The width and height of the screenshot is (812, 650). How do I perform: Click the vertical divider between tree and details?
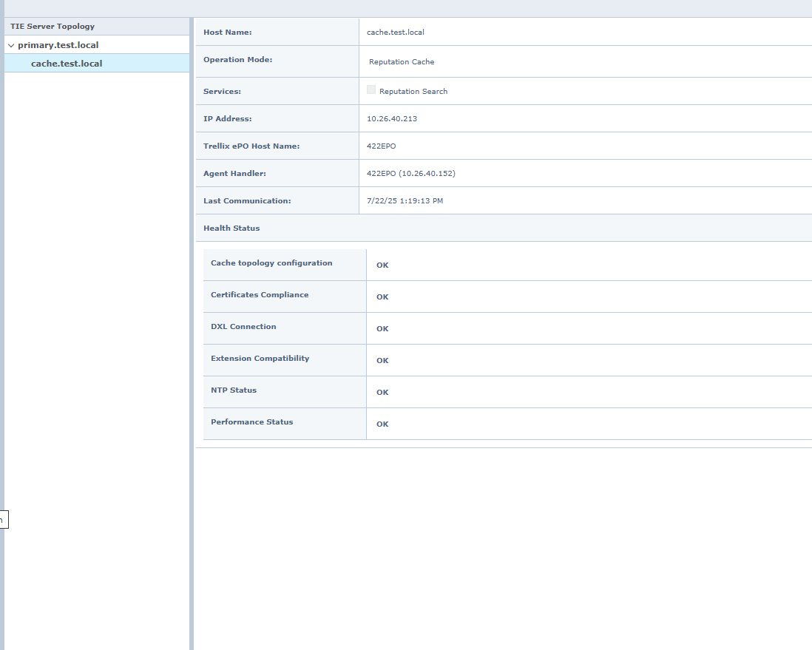pyautogui.click(x=192, y=333)
